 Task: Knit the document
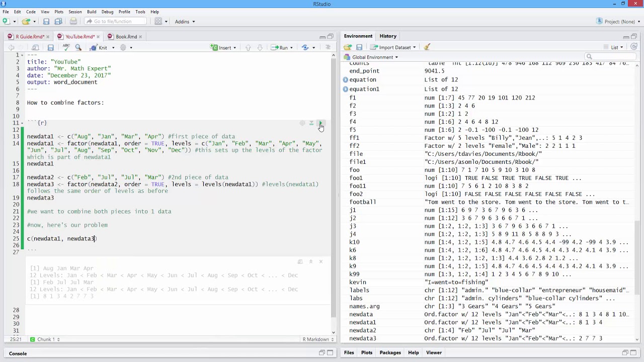[99, 48]
